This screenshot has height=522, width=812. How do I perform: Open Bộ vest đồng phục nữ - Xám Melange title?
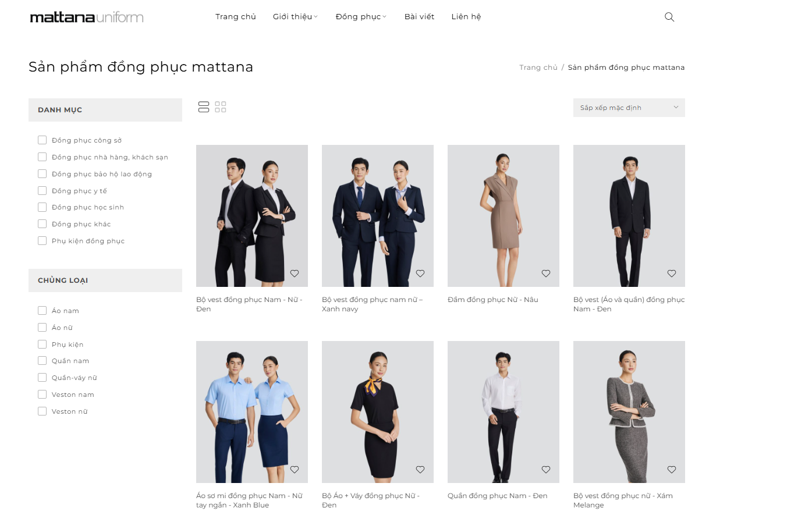pos(623,500)
